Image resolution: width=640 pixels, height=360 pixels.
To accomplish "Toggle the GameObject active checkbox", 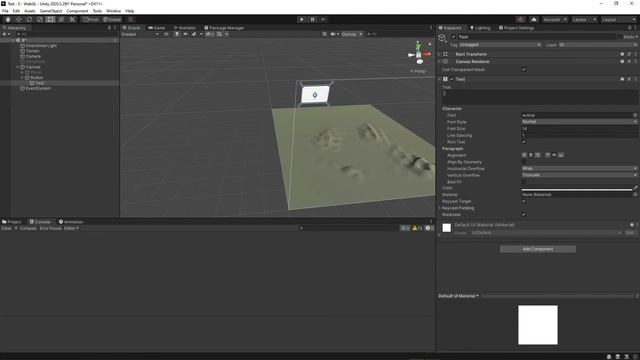I will pos(453,37).
